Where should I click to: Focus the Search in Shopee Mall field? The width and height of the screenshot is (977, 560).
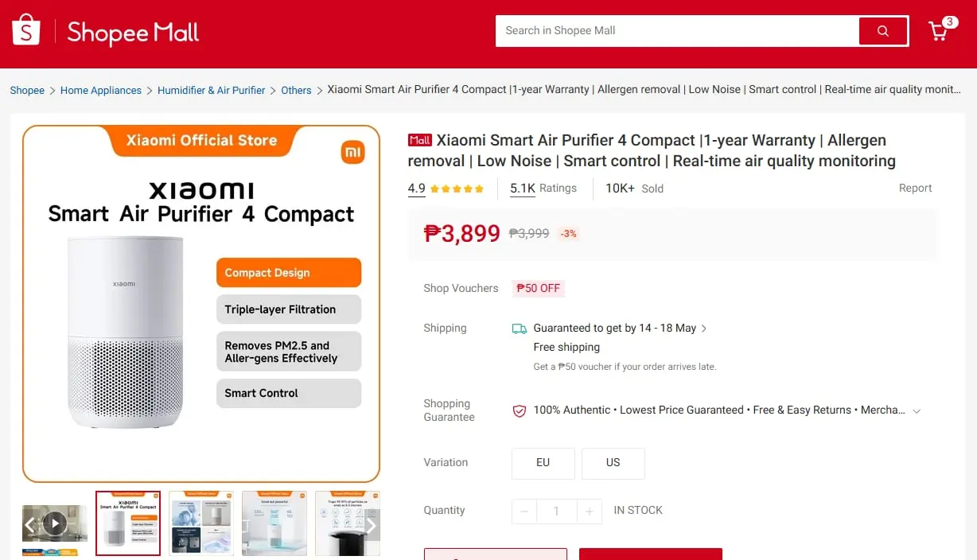point(677,31)
